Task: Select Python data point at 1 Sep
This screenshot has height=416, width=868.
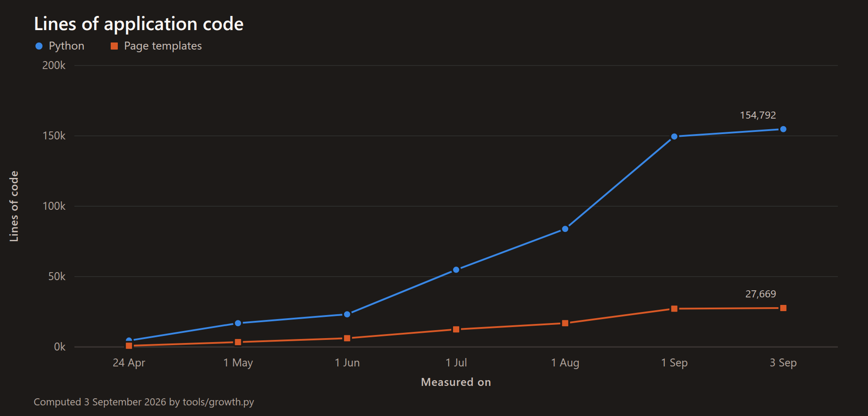Action: coord(674,136)
